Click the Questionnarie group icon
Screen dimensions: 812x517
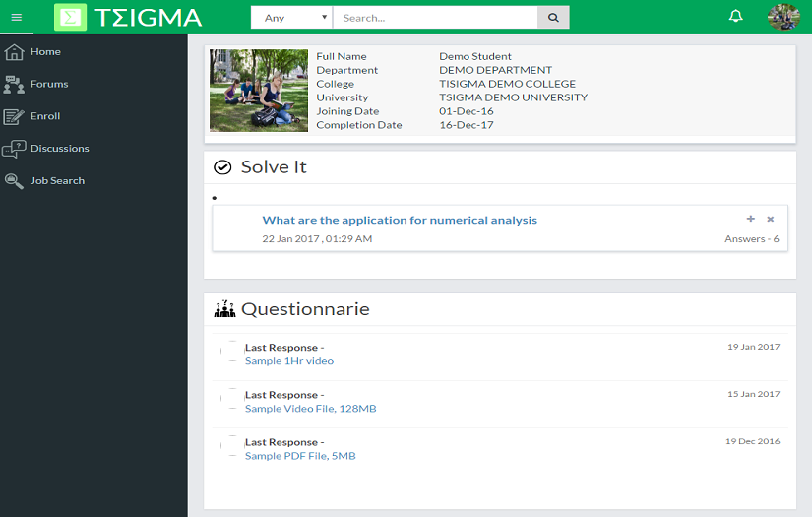pyautogui.click(x=224, y=309)
